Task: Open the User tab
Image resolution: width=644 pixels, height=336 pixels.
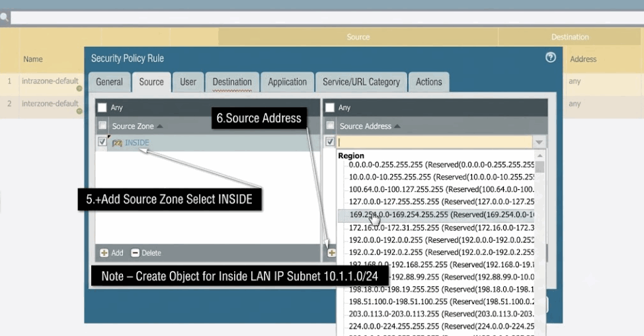Action: (188, 82)
